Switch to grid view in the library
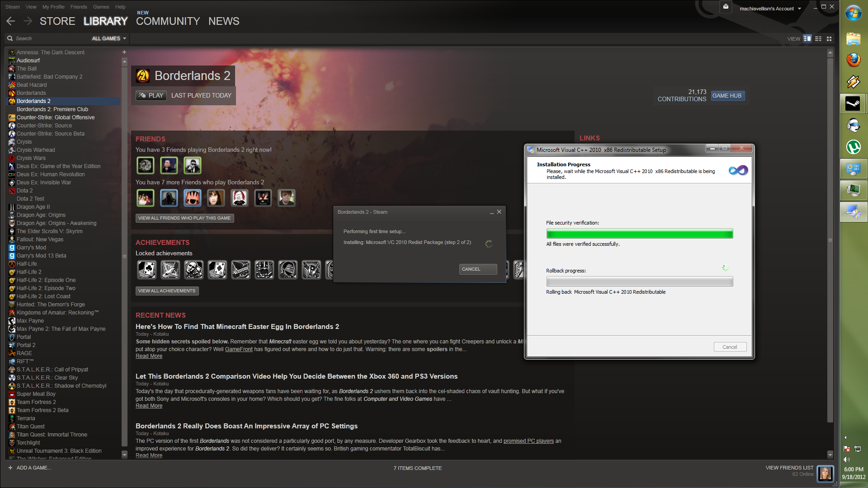Screen dimensions: 868x488 pos(828,38)
